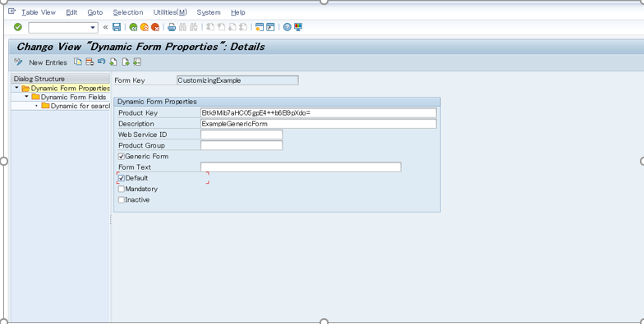Click the Dialog Structure panel header
Screen dimensions: 644x324
pos(61,79)
